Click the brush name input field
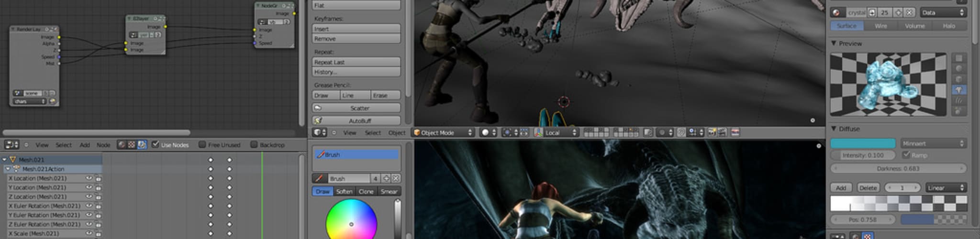This screenshot has height=239, width=980. [349, 178]
